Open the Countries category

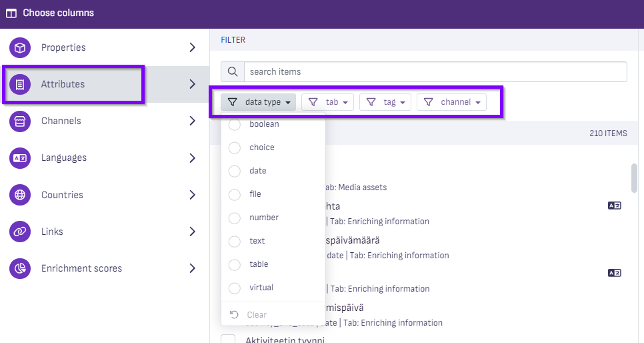[x=105, y=195]
